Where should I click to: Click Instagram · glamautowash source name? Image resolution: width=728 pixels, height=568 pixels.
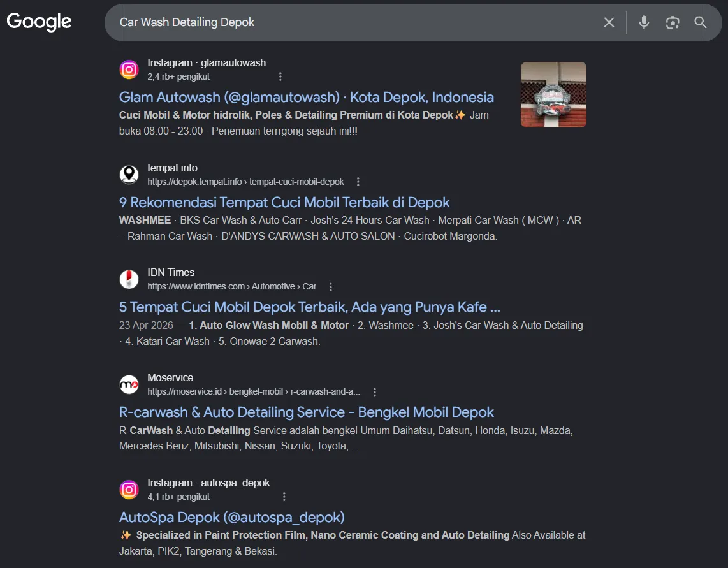pyautogui.click(x=207, y=62)
